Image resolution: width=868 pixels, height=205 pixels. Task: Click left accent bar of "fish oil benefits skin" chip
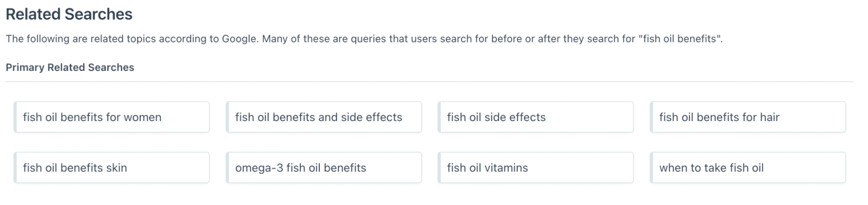click(15, 168)
